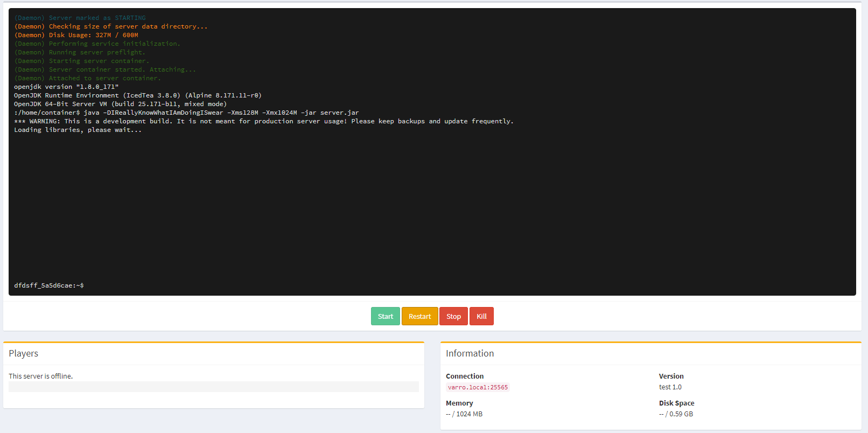Image resolution: width=868 pixels, height=433 pixels.
Task: Click the version value 'test 1.0'
Action: [670, 387]
